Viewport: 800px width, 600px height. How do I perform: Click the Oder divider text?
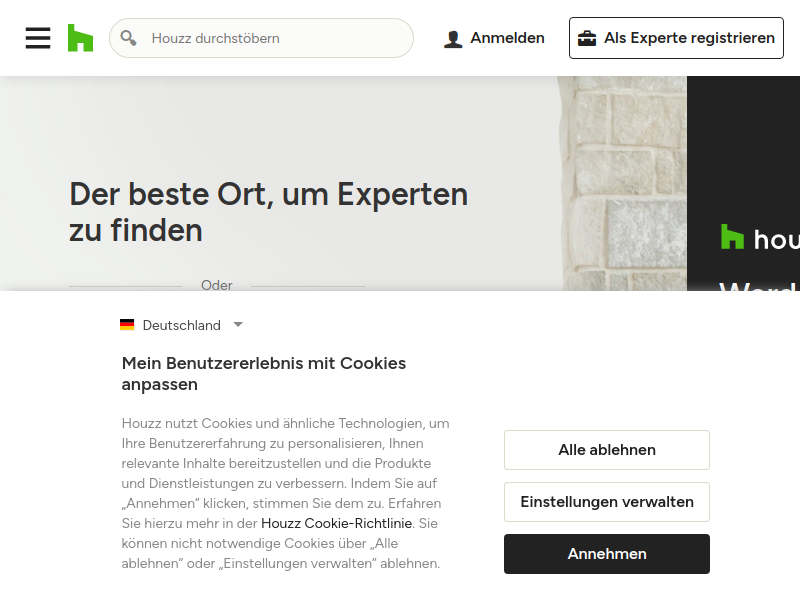pos(217,285)
